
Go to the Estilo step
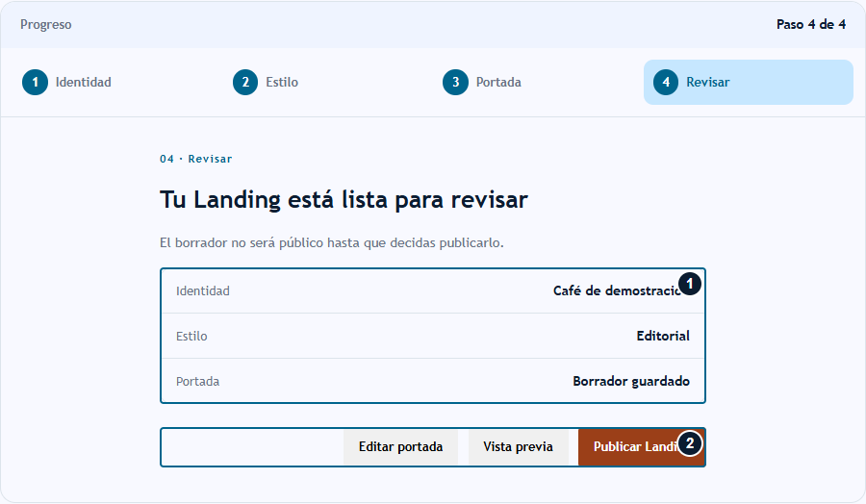pos(328,83)
